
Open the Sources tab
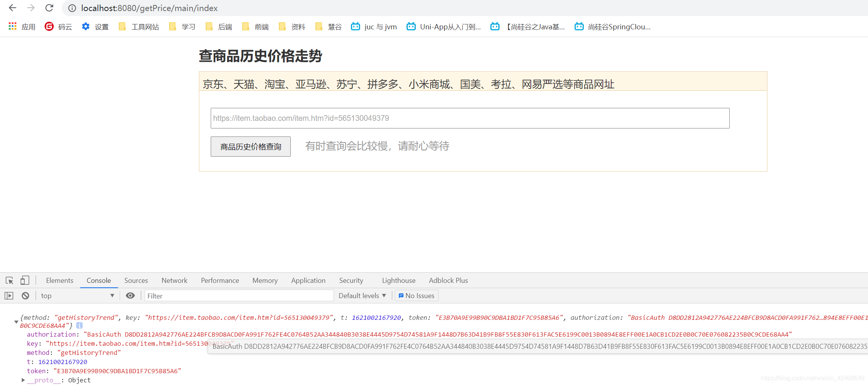point(136,281)
